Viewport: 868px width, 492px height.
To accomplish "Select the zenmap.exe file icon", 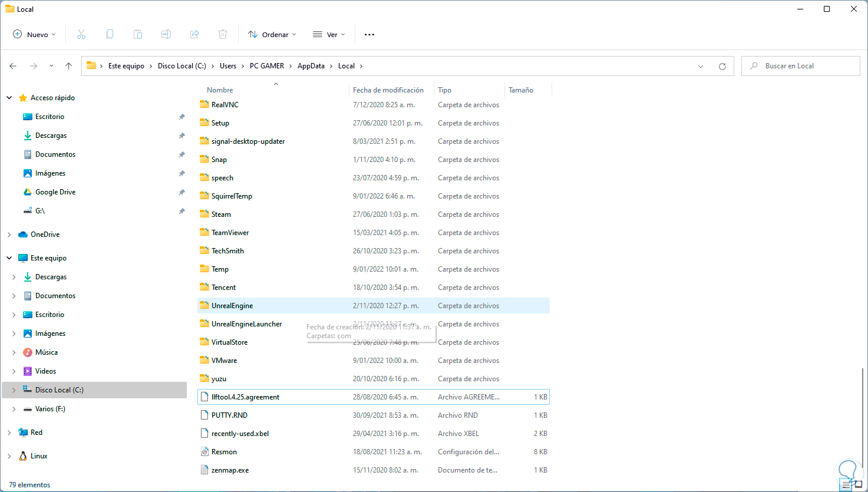I will (204, 470).
